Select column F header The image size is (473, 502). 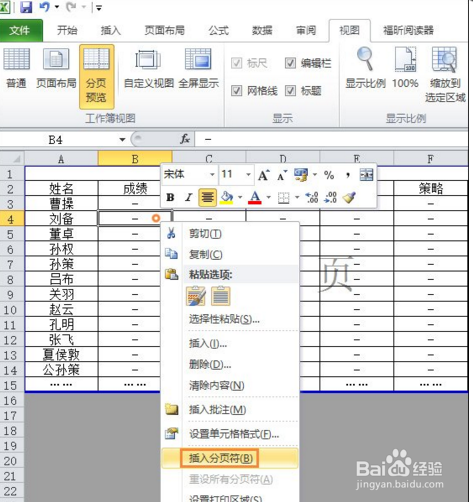(431, 159)
